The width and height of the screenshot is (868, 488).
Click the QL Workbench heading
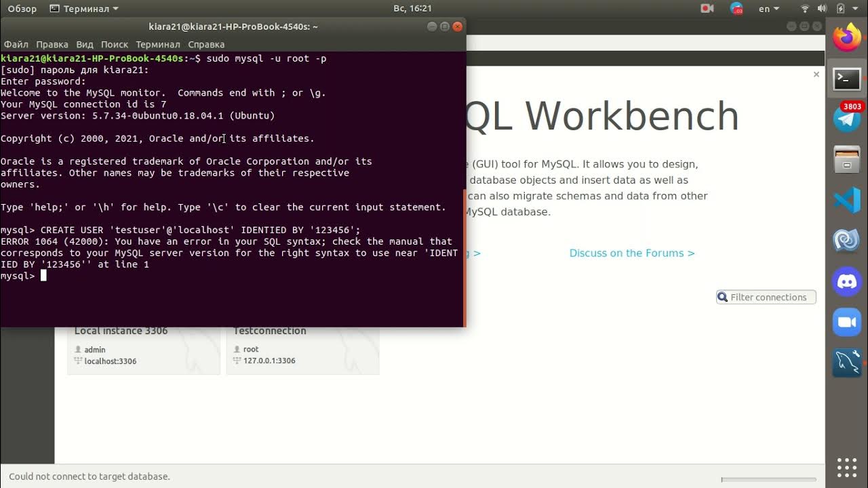coord(602,116)
